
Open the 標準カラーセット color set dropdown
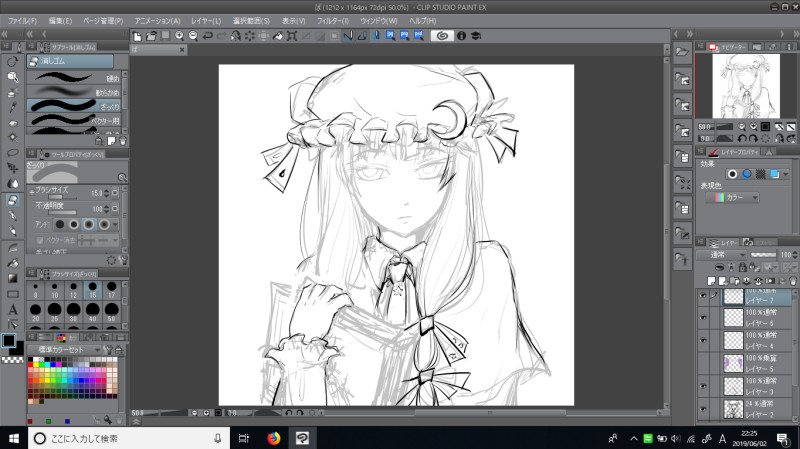click(x=64, y=350)
